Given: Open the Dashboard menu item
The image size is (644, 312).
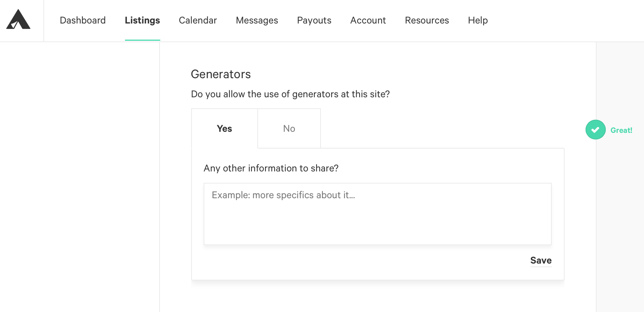Looking at the screenshot, I should point(83,20).
